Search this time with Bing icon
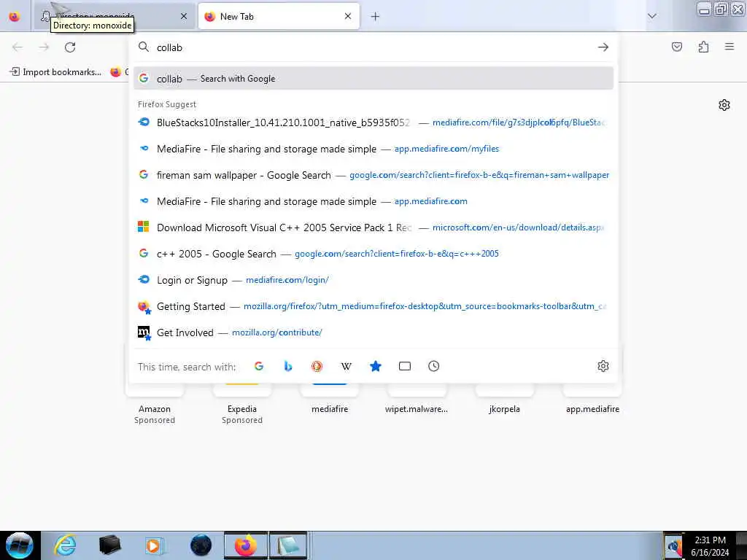Image resolution: width=747 pixels, height=560 pixels. 287,366
